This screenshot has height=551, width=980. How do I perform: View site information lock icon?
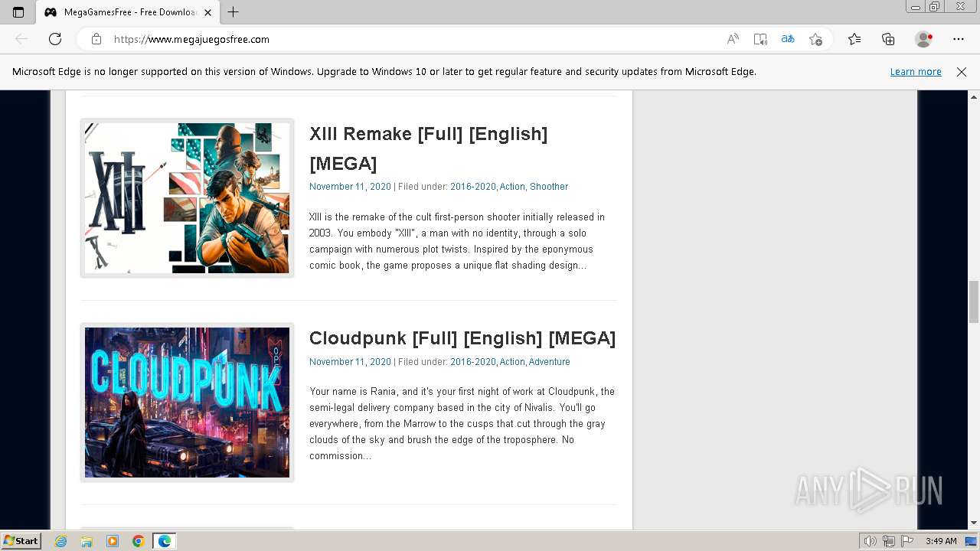tap(96, 39)
